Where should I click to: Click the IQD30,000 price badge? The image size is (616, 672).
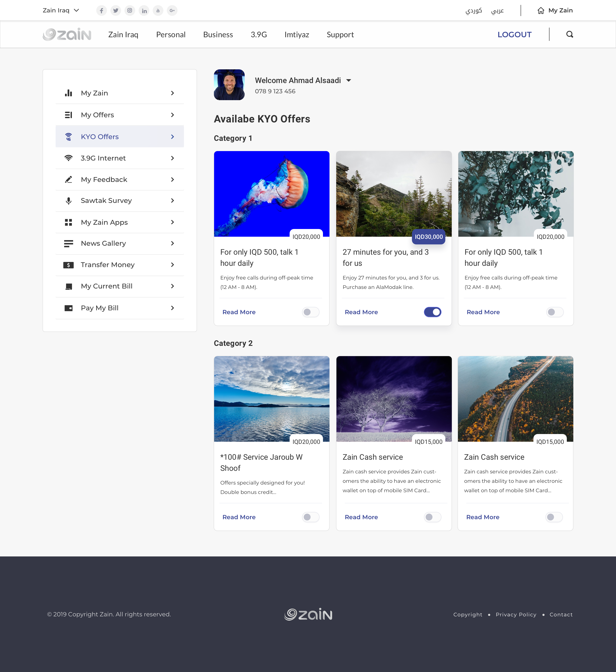point(429,237)
